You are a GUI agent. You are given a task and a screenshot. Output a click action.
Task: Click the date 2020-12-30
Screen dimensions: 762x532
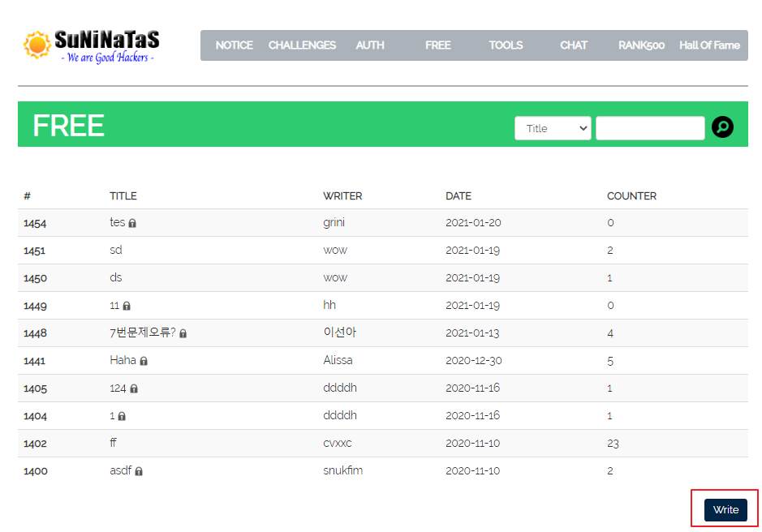(x=474, y=361)
